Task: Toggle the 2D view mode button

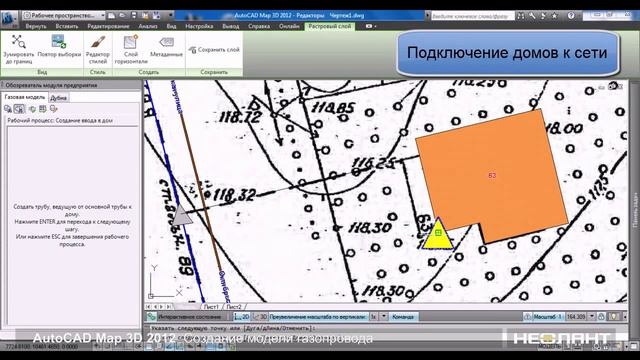Action: pos(242,317)
